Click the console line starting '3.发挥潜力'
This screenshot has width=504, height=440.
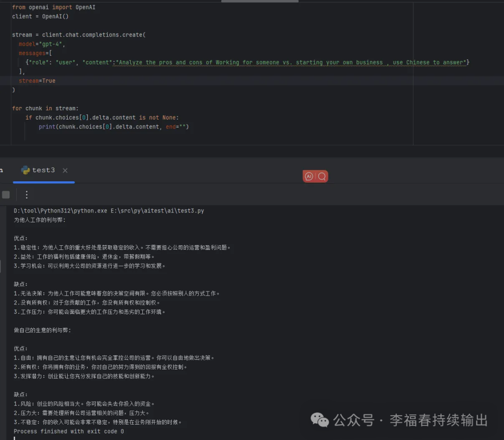84,376
